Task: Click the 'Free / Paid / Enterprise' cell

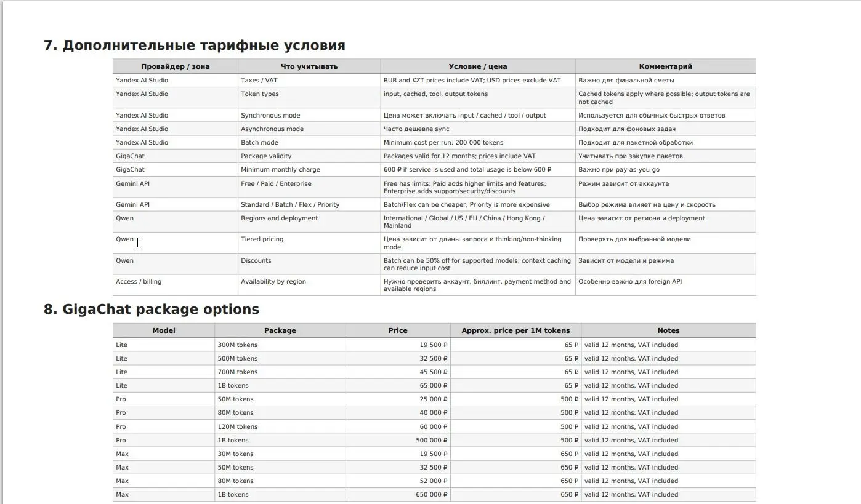Action: point(309,187)
